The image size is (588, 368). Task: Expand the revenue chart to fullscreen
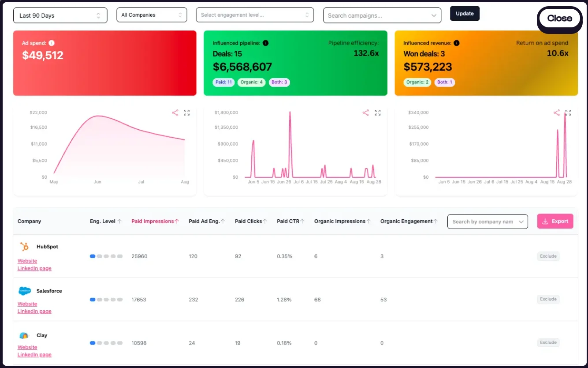click(x=568, y=113)
